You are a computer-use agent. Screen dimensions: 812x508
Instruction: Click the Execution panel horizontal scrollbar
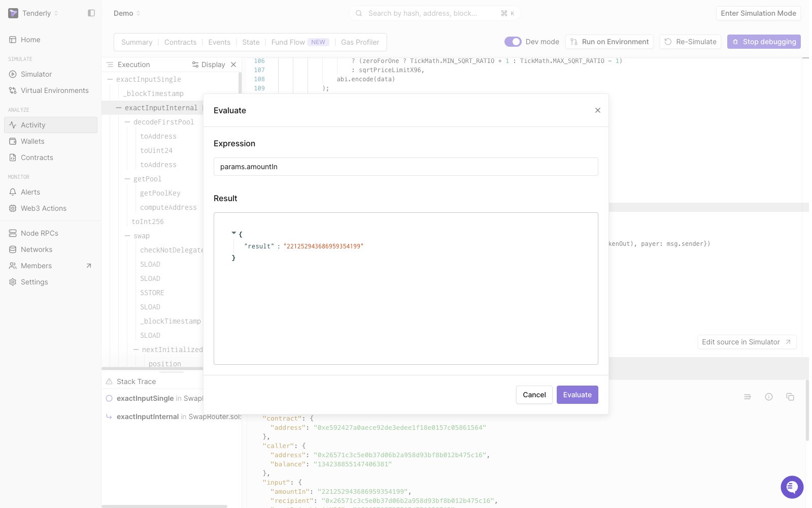(152, 368)
